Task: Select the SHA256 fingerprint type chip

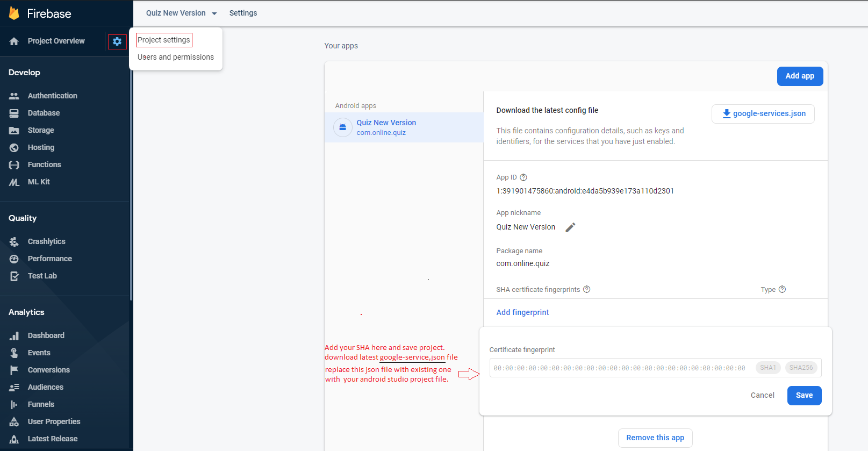Action: [x=801, y=368]
